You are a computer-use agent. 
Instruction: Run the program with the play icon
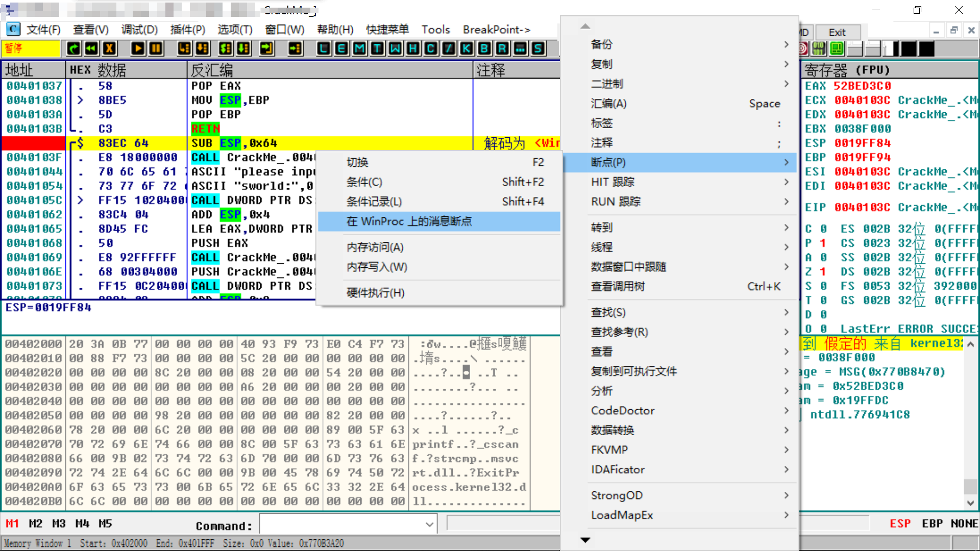pyautogui.click(x=138, y=48)
